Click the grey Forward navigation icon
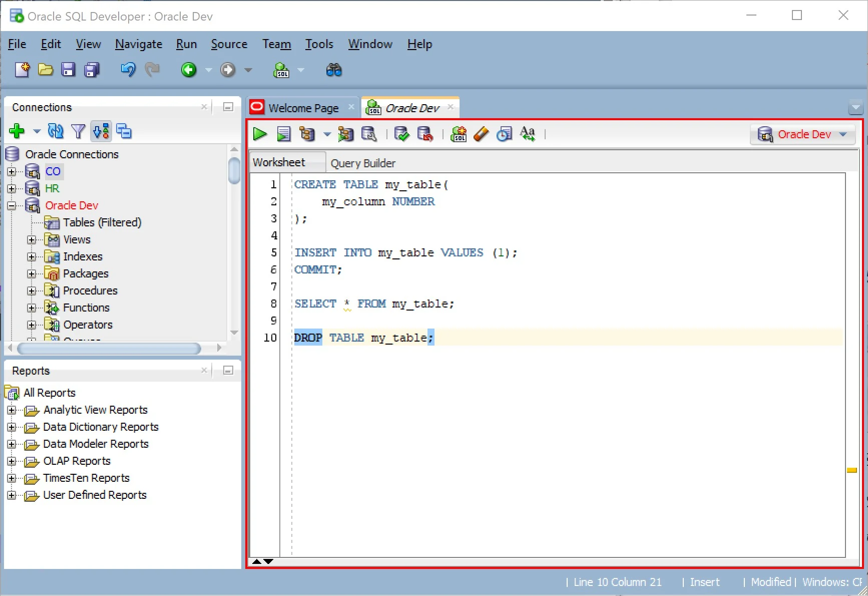868x596 pixels. [x=228, y=70]
